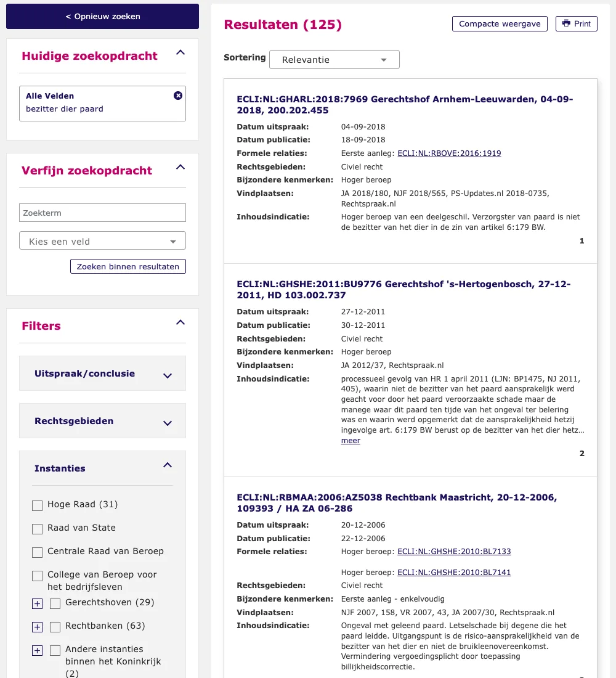The width and height of the screenshot is (616, 678).
Task: Focus the Zoekterm input field
Action: pyautogui.click(x=102, y=213)
